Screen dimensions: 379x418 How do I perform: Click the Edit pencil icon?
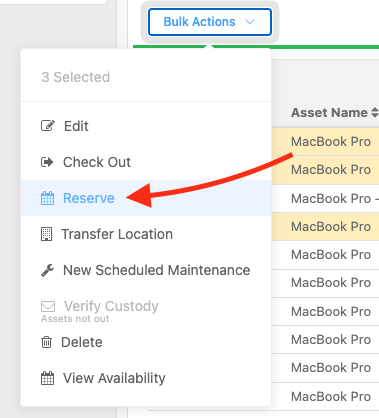[48, 126]
